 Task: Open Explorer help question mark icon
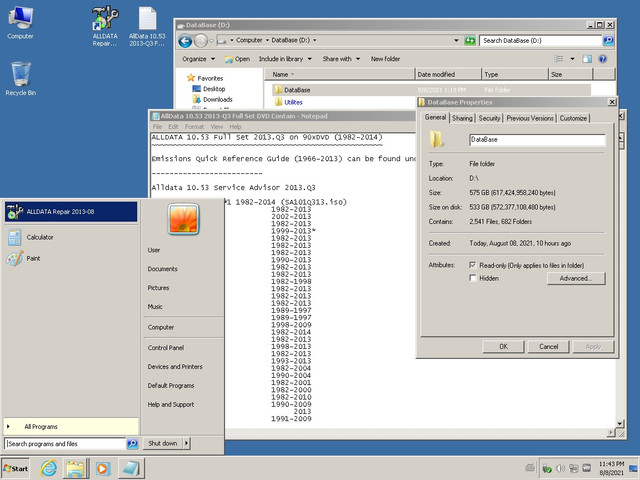(602, 59)
